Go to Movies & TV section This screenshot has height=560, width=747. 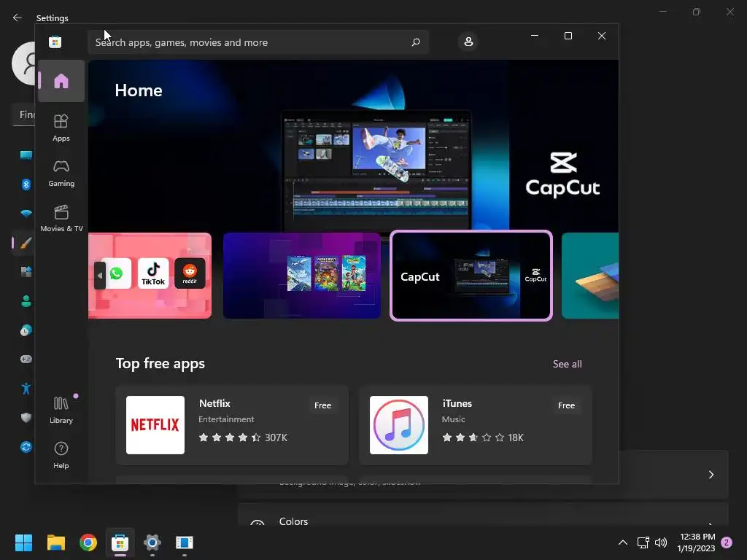(61, 218)
